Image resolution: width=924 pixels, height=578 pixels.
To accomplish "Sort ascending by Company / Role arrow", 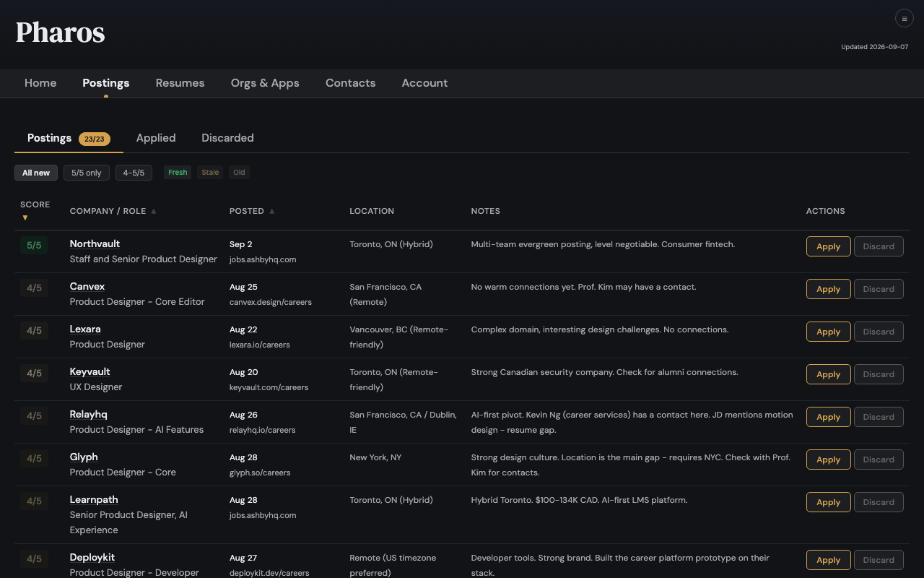I will coord(154,211).
